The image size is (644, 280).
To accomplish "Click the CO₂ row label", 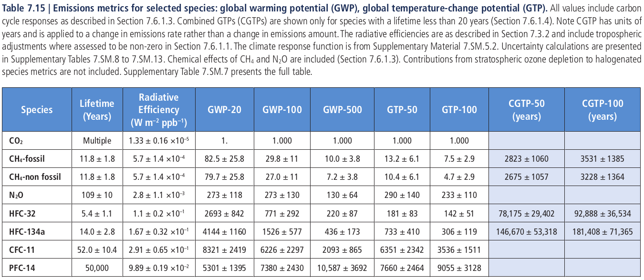I will (x=16, y=141).
